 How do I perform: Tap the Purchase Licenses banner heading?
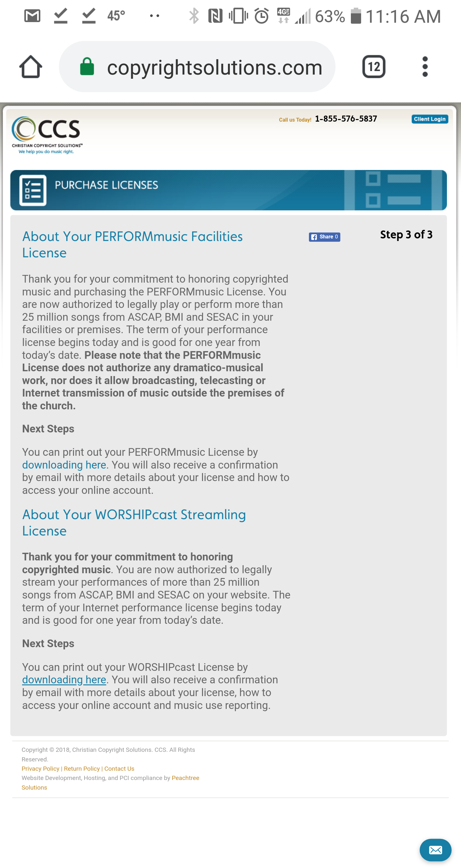pyautogui.click(x=107, y=185)
